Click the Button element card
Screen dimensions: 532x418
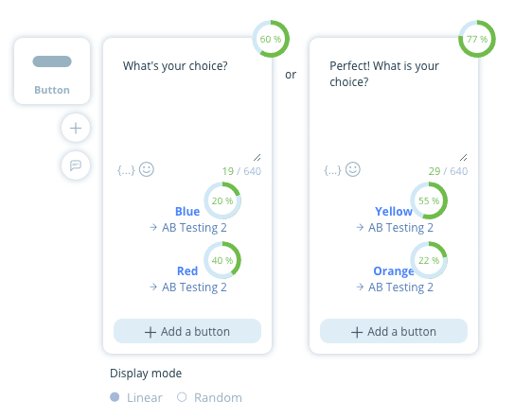pos(52,71)
